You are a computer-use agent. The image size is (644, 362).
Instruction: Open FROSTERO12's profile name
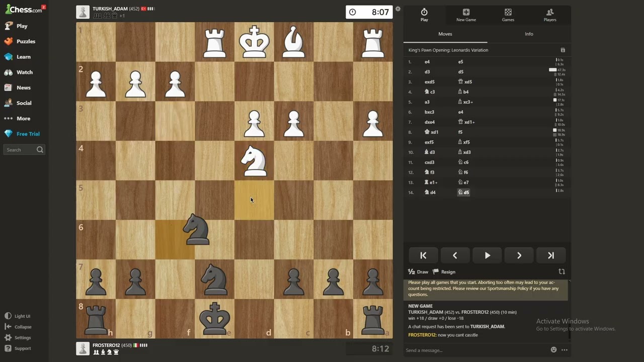pos(106,345)
